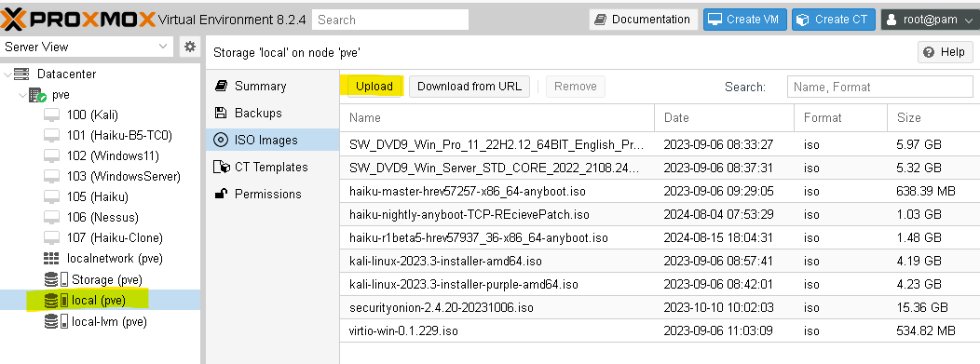Select the SW_DVD9_Win_Pro_11 ISO row

click(660, 145)
